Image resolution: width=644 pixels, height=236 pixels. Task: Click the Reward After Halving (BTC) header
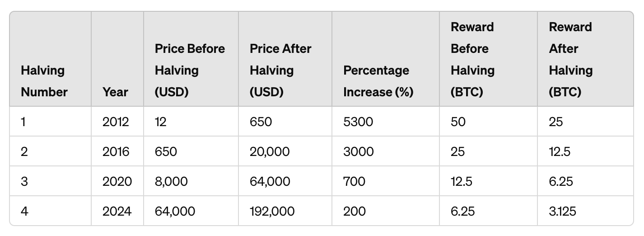click(x=571, y=60)
